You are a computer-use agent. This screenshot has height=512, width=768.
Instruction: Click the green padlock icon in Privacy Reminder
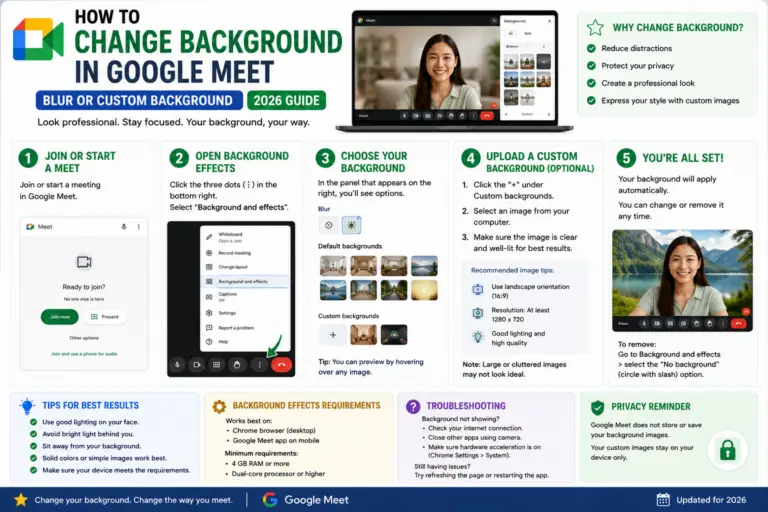(728, 450)
